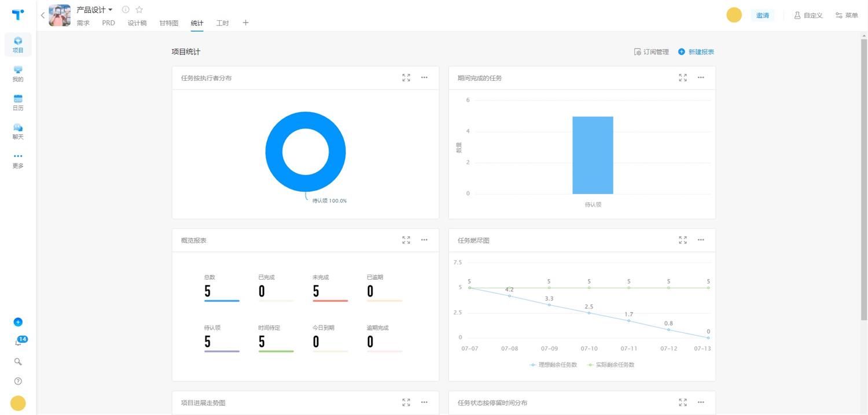This screenshot has width=868, height=415.
Task: Toggle the 理想剩余任务数 legend series
Action: pos(553,365)
